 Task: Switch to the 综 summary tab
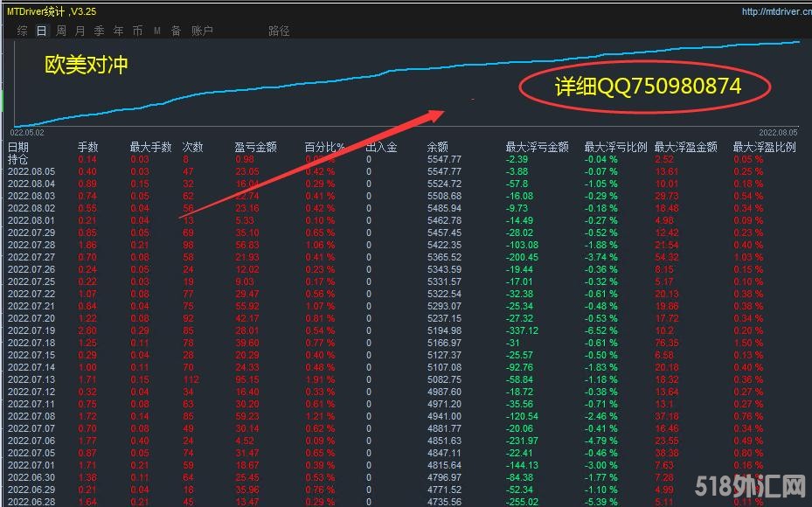click(x=23, y=31)
